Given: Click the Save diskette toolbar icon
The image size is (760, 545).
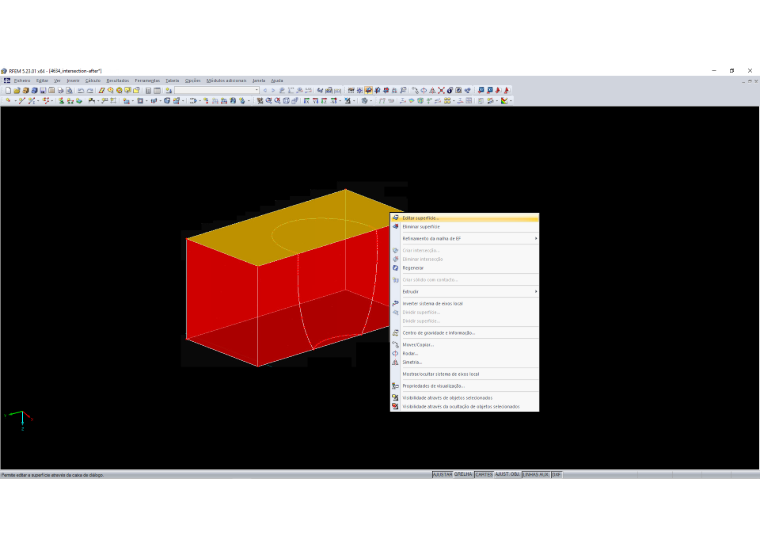Looking at the screenshot, I should click(x=43, y=91).
